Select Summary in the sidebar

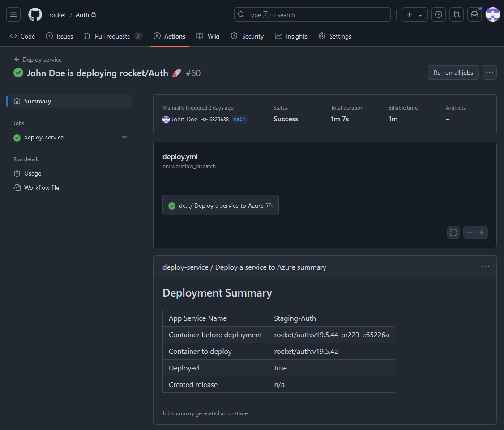pyautogui.click(x=71, y=101)
